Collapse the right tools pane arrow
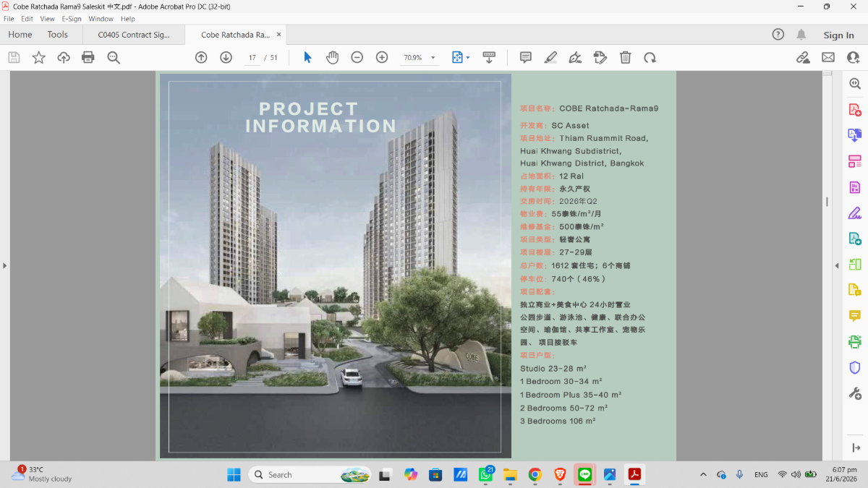Viewport: 868px width, 488px height. coord(837,266)
